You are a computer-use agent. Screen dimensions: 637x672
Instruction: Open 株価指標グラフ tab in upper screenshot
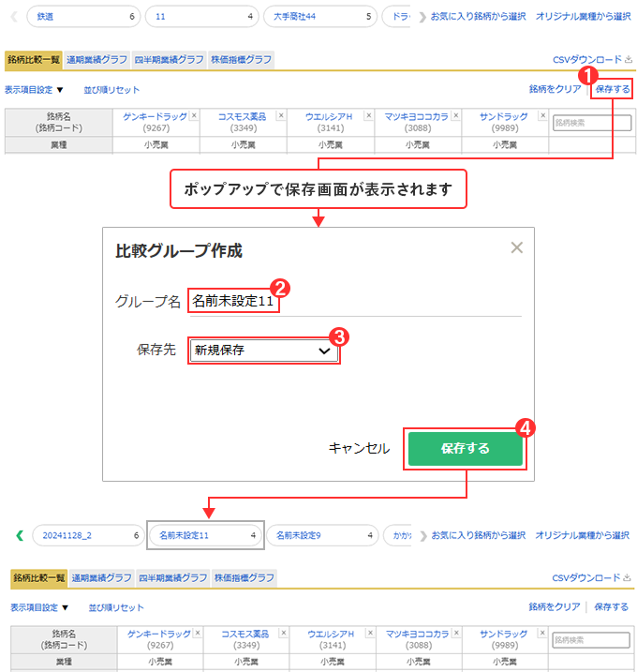[241, 60]
